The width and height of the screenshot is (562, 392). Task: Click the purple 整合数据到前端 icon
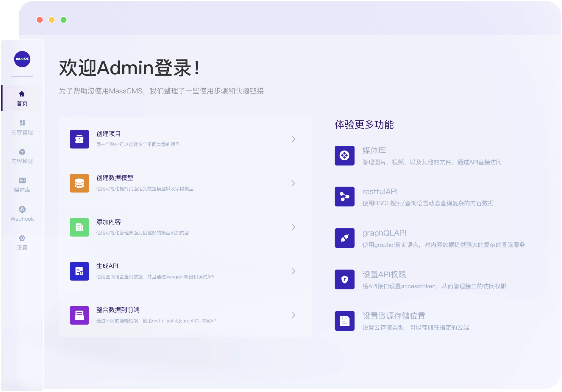point(79,315)
